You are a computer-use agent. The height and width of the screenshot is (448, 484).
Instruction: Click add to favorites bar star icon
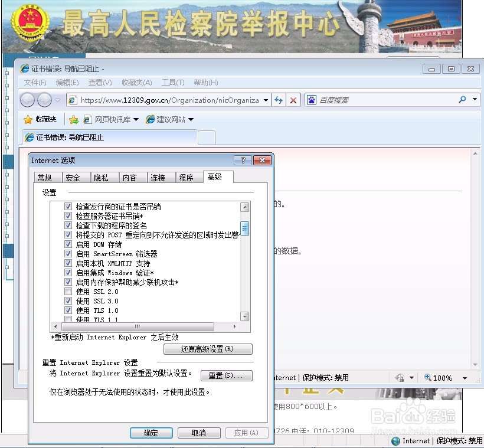[x=74, y=120]
